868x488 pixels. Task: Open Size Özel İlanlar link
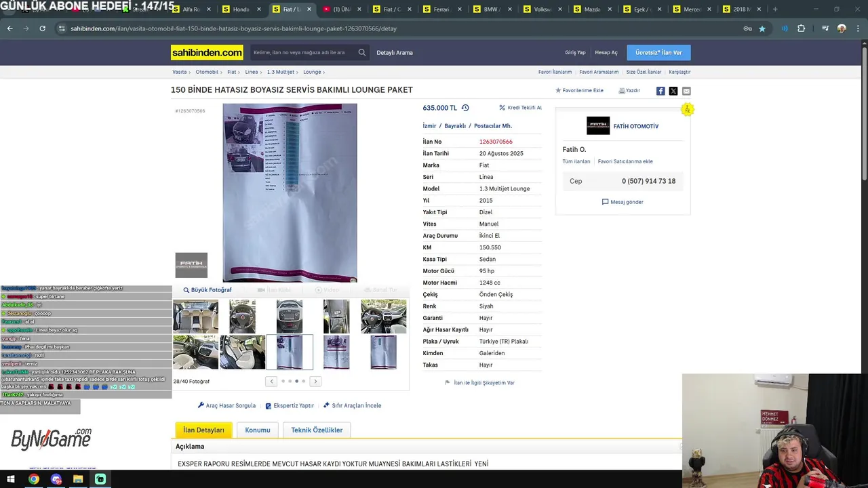point(644,72)
